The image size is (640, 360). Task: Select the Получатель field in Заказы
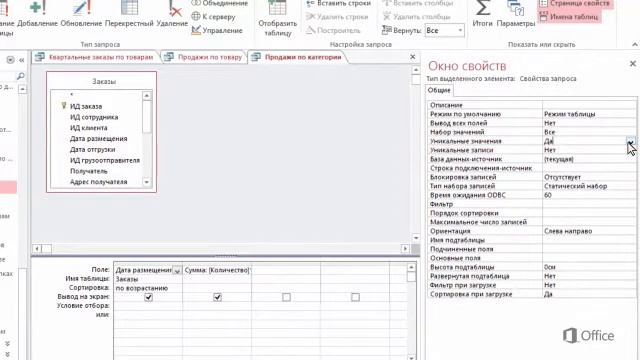(88, 171)
